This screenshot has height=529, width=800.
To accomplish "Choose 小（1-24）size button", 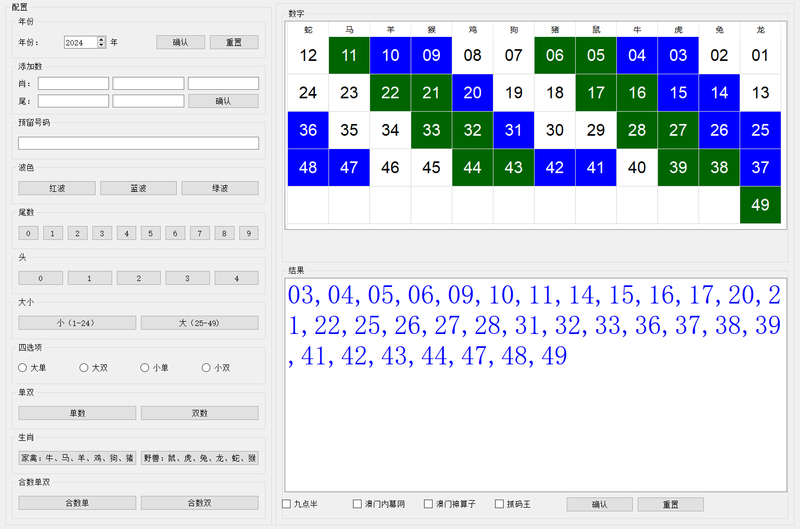I will coord(78,323).
